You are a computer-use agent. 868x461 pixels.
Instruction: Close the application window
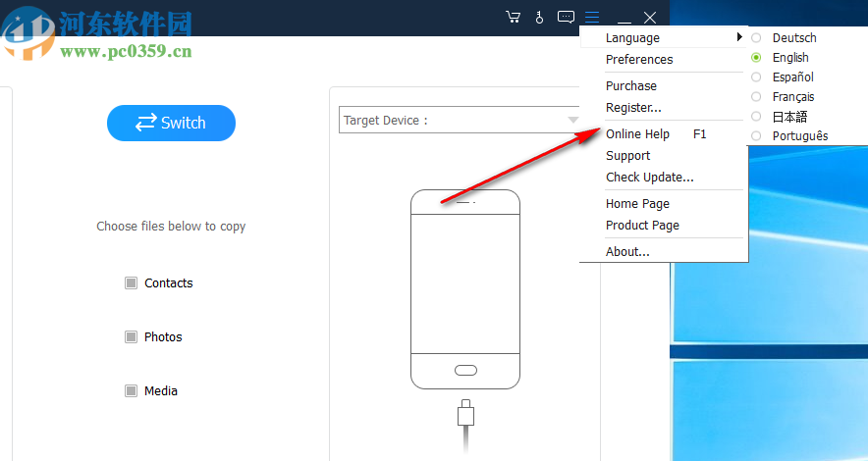(x=650, y=18)
